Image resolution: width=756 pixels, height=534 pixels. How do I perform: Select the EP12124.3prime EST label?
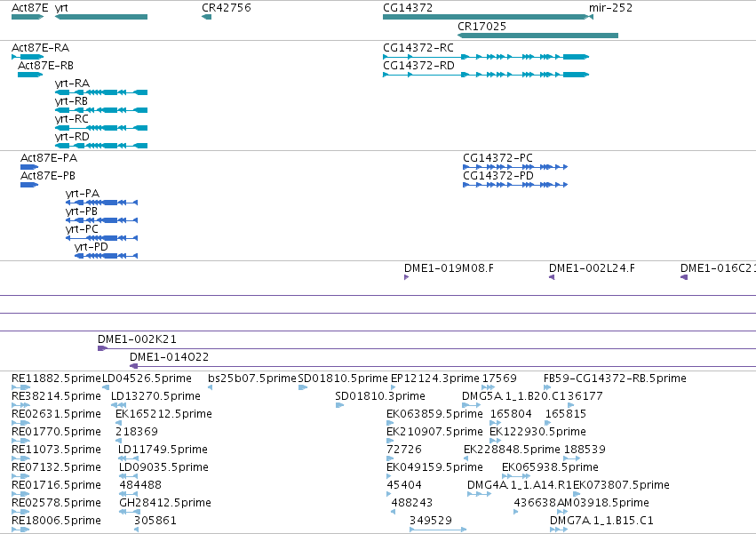435,379
